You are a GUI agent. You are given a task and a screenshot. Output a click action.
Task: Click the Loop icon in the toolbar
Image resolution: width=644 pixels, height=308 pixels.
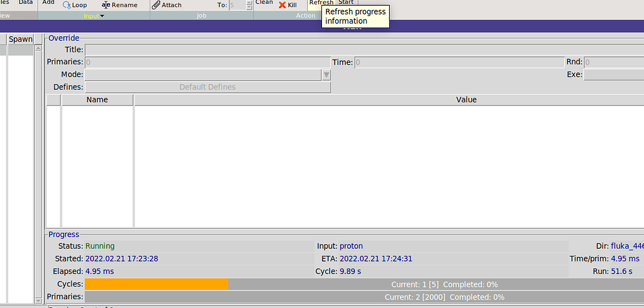tap(67, 5)
